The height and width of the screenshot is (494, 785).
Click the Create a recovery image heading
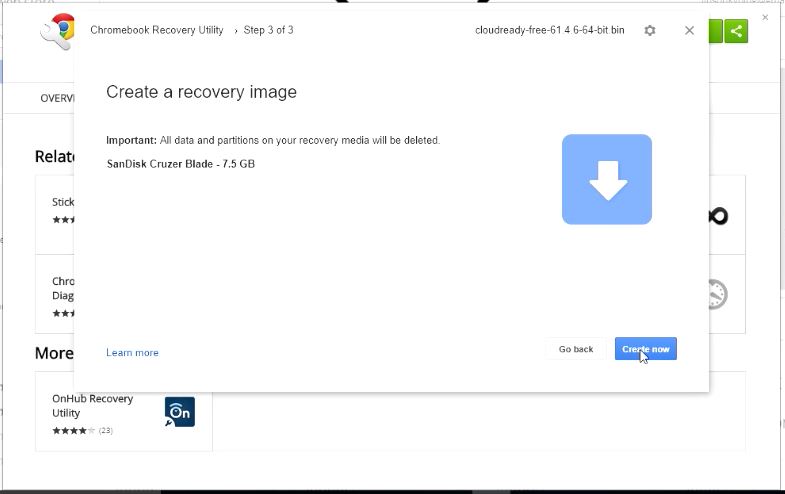coord(201,92)
